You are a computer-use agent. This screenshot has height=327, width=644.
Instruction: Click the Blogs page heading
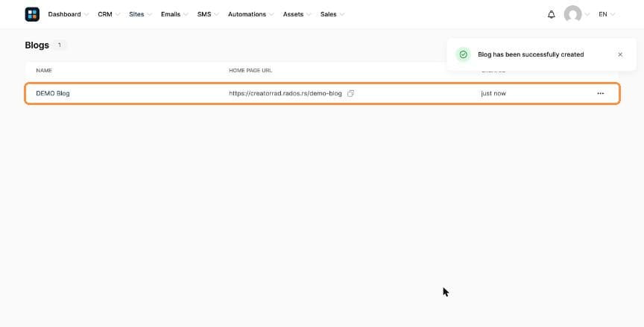pos(37,45)
